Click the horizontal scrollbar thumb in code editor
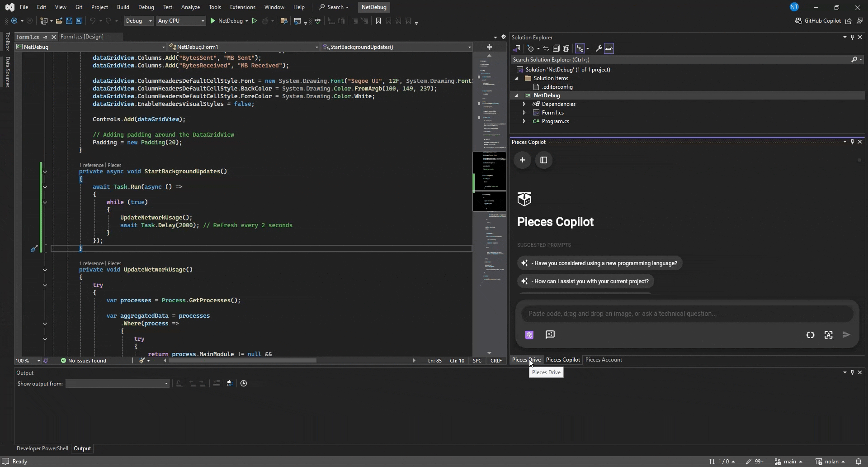 243,361
